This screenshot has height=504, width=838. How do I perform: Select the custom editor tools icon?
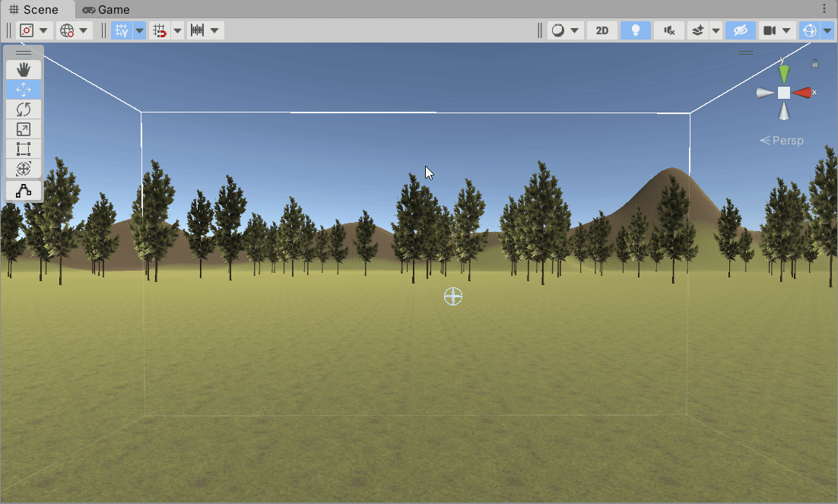click(24, 190)
